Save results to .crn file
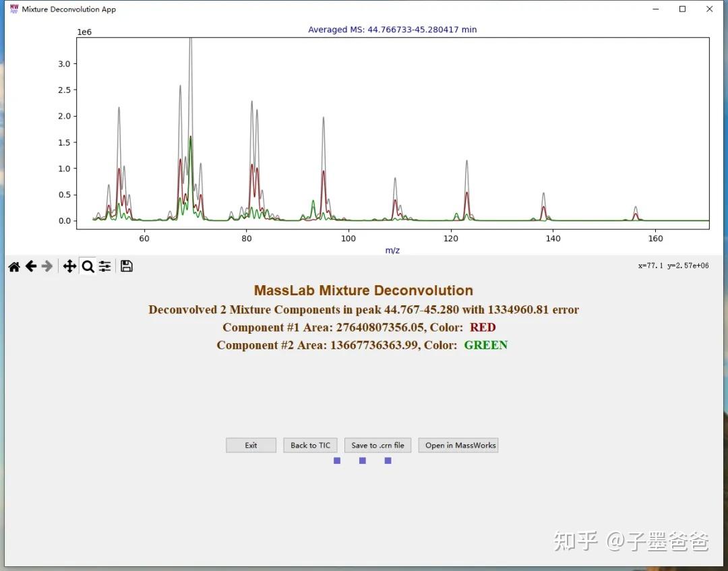Viewport: 728px width, 571px height. [378, 445]
